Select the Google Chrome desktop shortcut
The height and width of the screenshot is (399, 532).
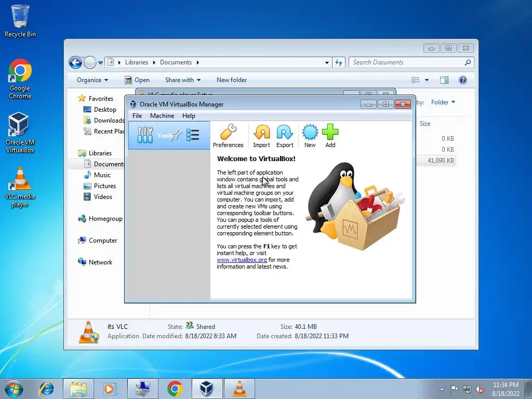[x=20, y=79]
